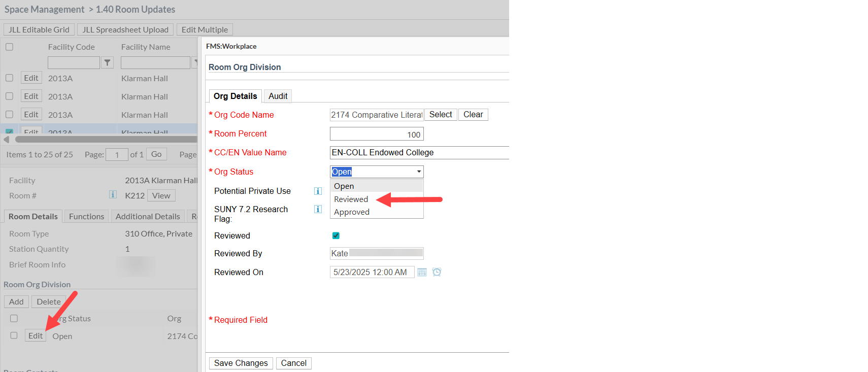Click SUNY 7.2 Research Flag info icon
The width and height of the screenshot is (868, 372).
pyautogui.click(x=318, y=209)
